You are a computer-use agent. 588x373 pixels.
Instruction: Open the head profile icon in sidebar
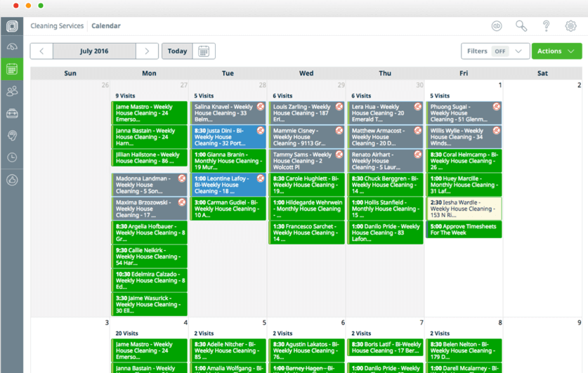tap(12, 136)
